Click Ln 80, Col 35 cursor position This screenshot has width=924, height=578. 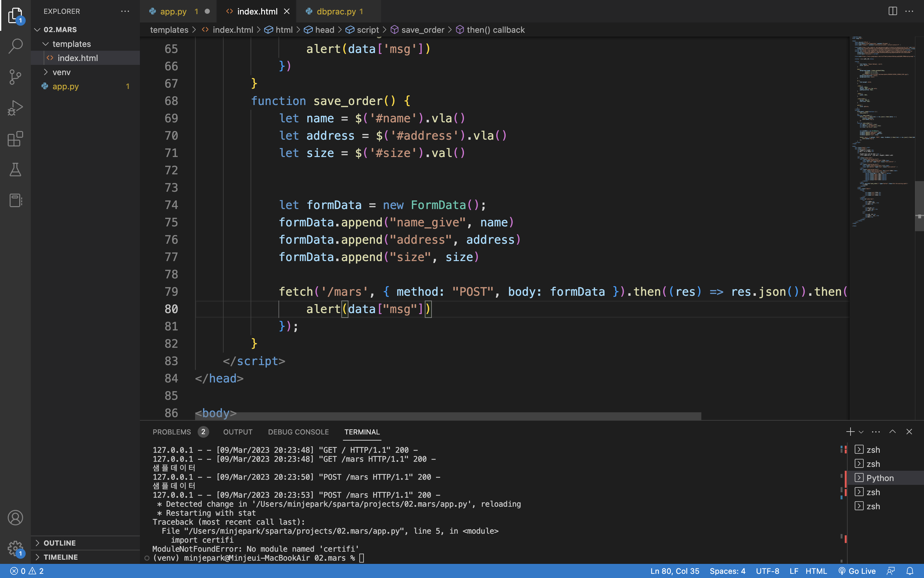[675, 571]
